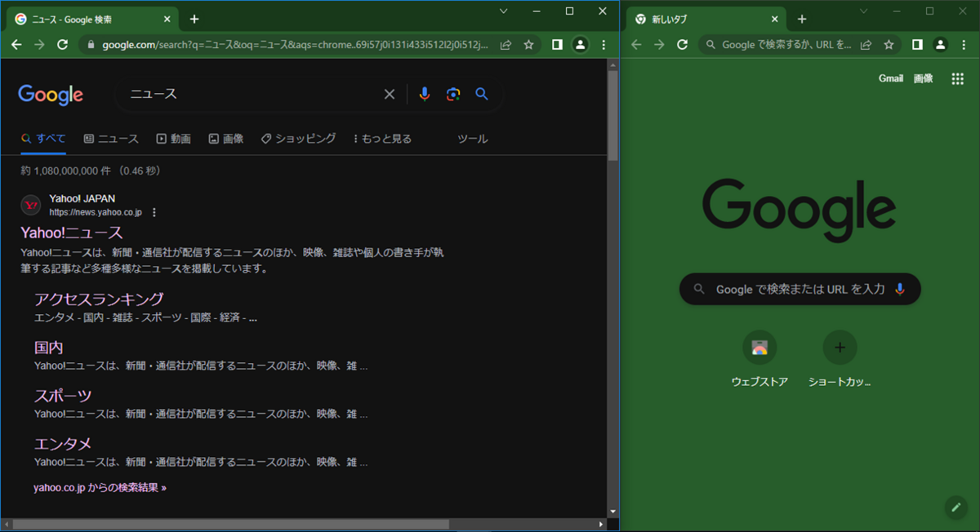
Task: Open three-dot menu in right Chrome window
Action: [964, 45]
